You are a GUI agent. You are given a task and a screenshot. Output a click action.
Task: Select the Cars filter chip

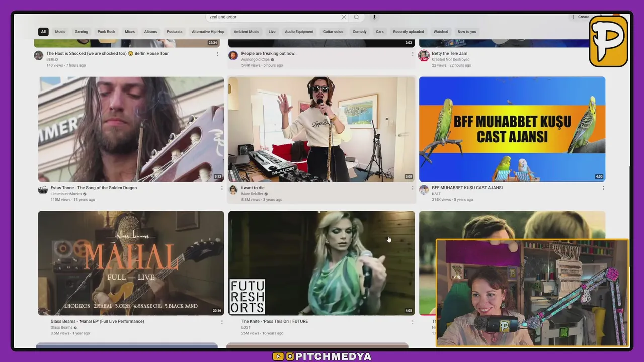click(380, 32)
